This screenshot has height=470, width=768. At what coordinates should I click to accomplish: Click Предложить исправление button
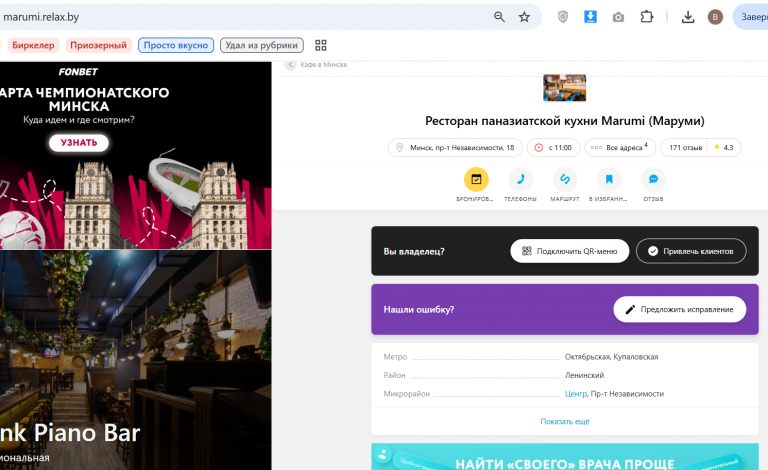(680, 309)
